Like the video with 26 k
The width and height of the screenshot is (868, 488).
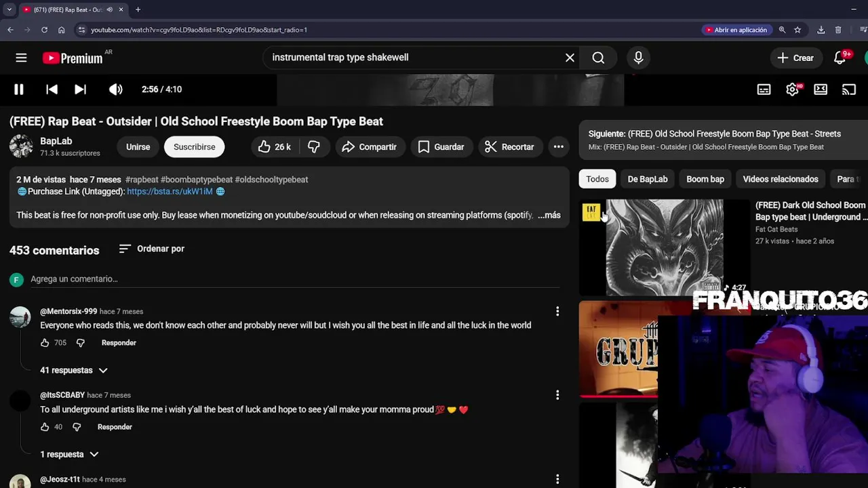coord(275,147)
